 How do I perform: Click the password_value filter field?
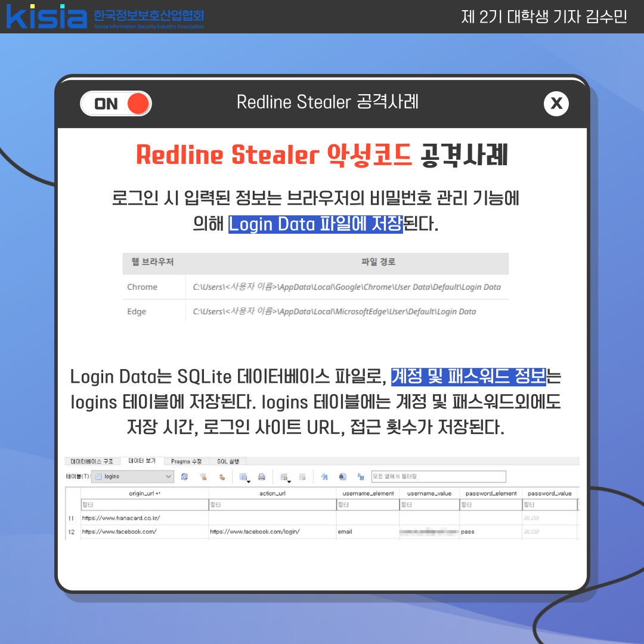point(550,505)
